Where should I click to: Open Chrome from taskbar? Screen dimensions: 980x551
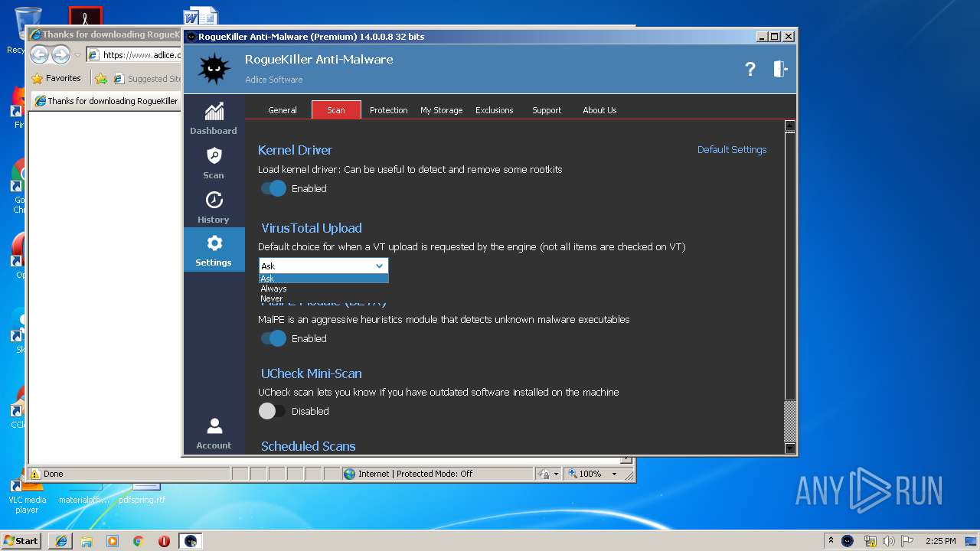[x=139, y=541]
